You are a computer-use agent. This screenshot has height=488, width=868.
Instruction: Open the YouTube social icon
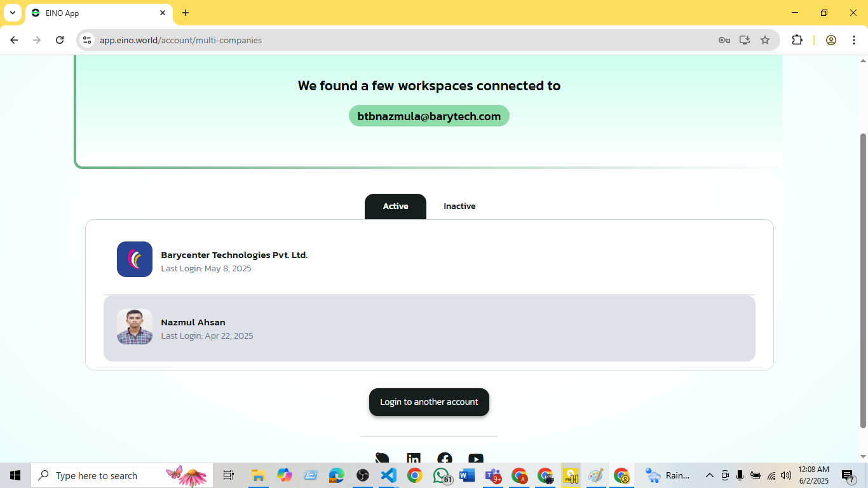pos(476,459)
